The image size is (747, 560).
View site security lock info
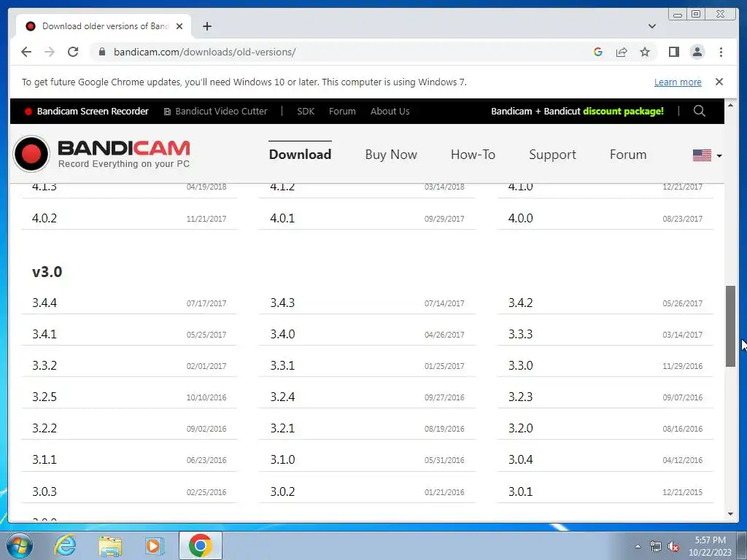pyautogui.click(x=102, y=52)
